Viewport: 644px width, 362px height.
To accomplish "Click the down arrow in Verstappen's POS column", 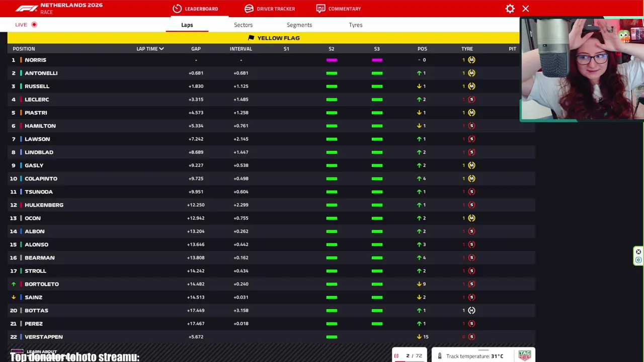I will [x=419, y=337].
